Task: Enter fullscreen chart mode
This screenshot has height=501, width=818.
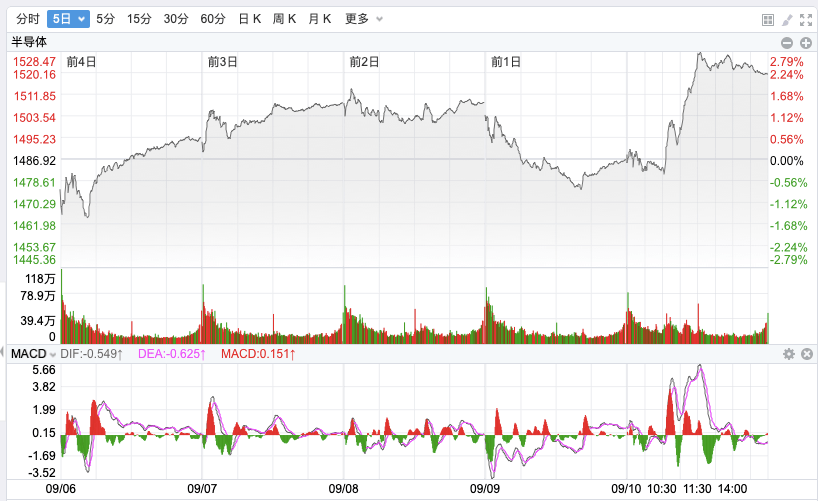Action: (x=805, y=19)
